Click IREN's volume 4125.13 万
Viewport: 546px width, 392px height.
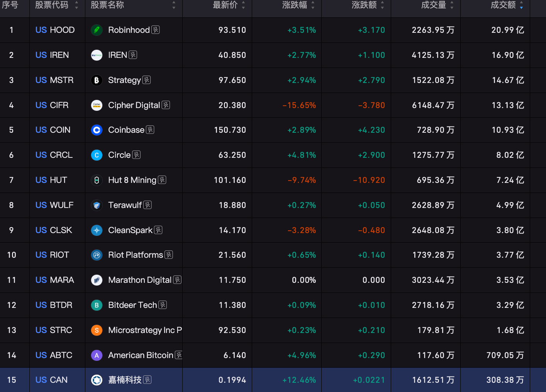pyautogui.click(x=433, y=55)
